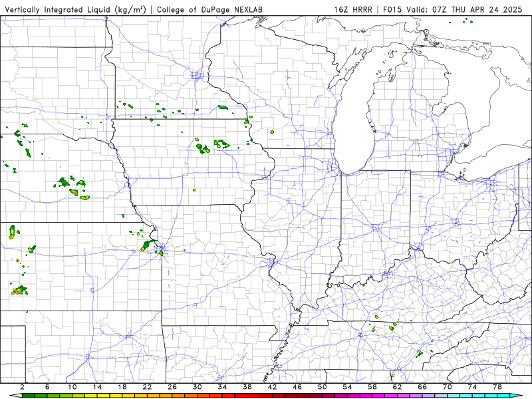Click the color scale label '10'

[72, 387]
